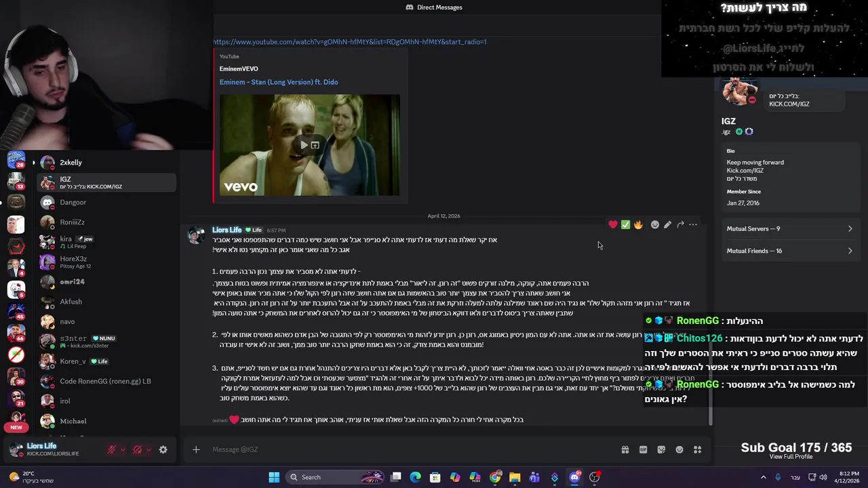Open the add reaction emoji picker
Screen dimensions: 868x488
pos(654,224)
